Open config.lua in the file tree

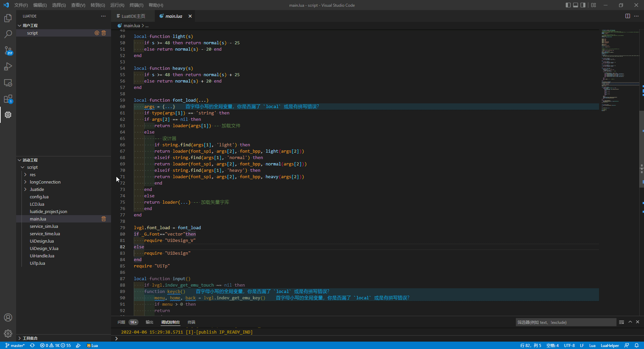tap(39, 197)
